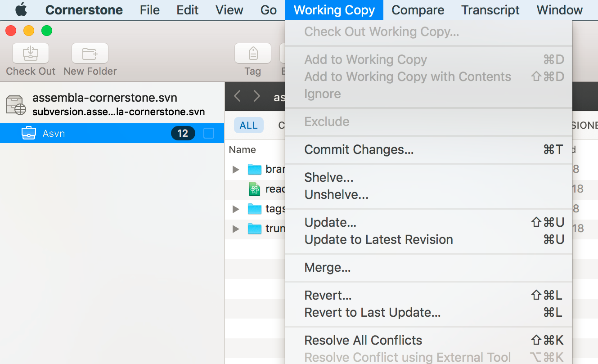Open the Compare menu in menu bar
Screen dimensions: 598x364
(418, 10)
